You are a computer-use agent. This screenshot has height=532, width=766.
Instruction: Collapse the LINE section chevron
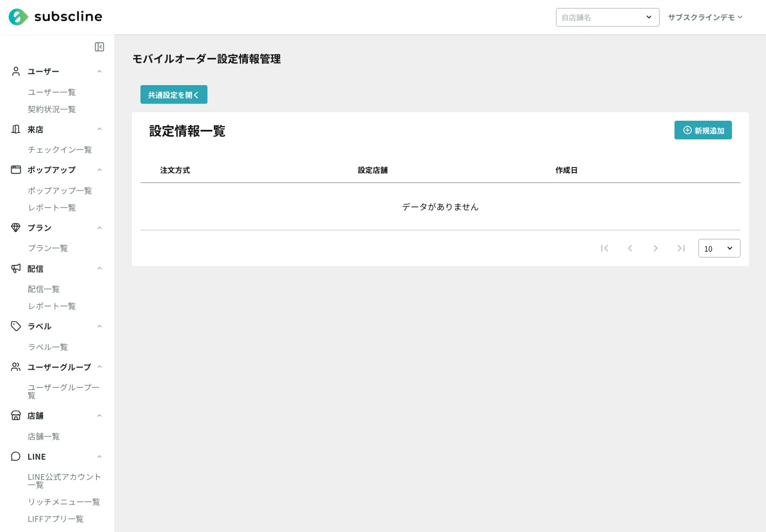point(99,456)
